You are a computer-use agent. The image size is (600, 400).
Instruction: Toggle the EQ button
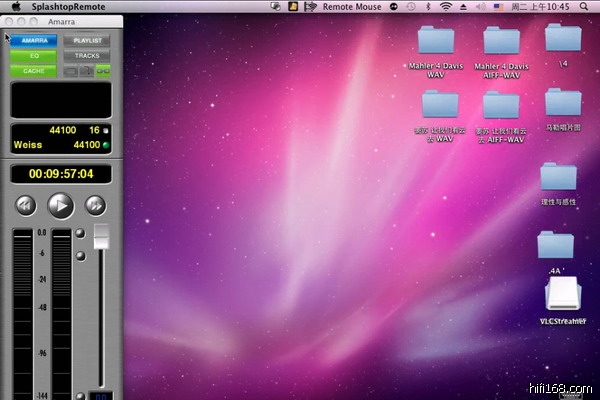34,56
